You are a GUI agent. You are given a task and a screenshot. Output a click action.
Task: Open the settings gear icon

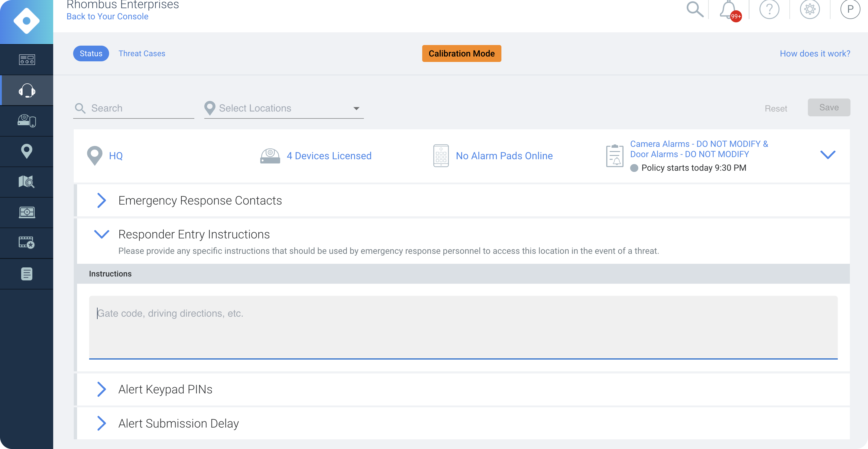coord(809,9)
